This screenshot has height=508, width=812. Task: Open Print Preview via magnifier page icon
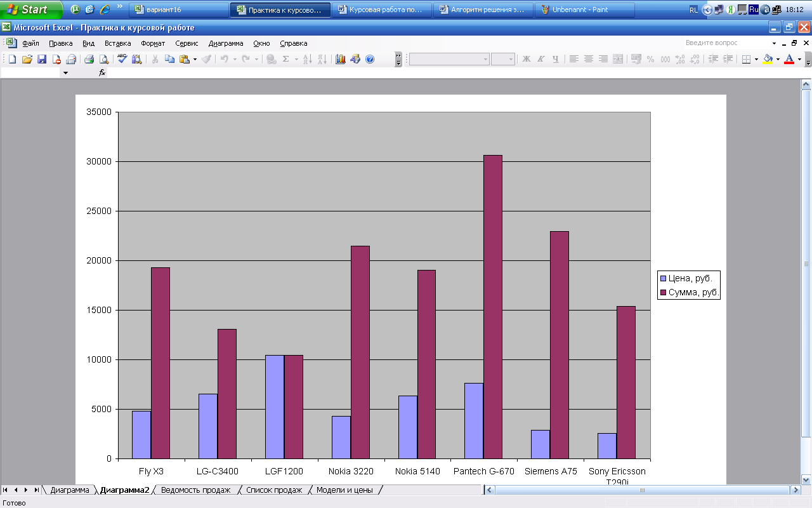click(104, 59)
